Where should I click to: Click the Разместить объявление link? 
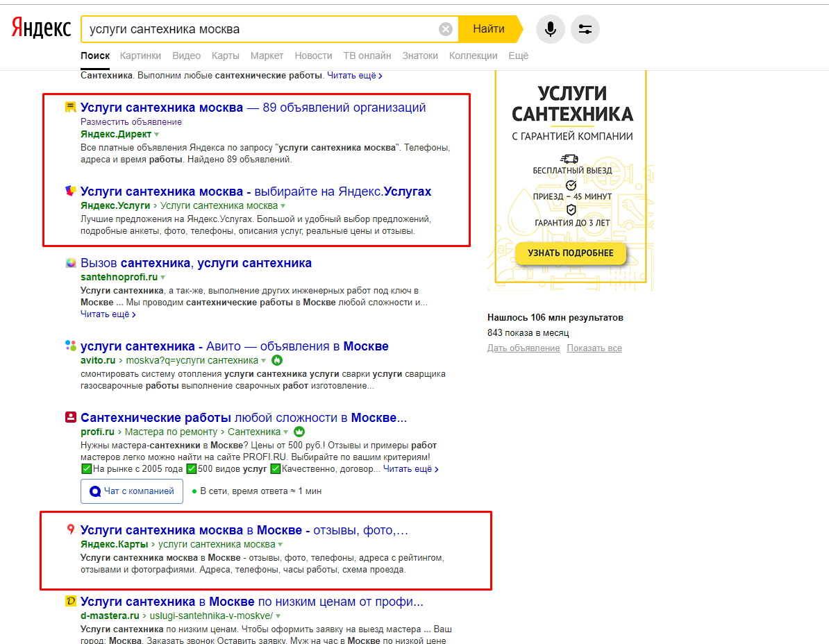pyautogui.click(x=131, y=121)
